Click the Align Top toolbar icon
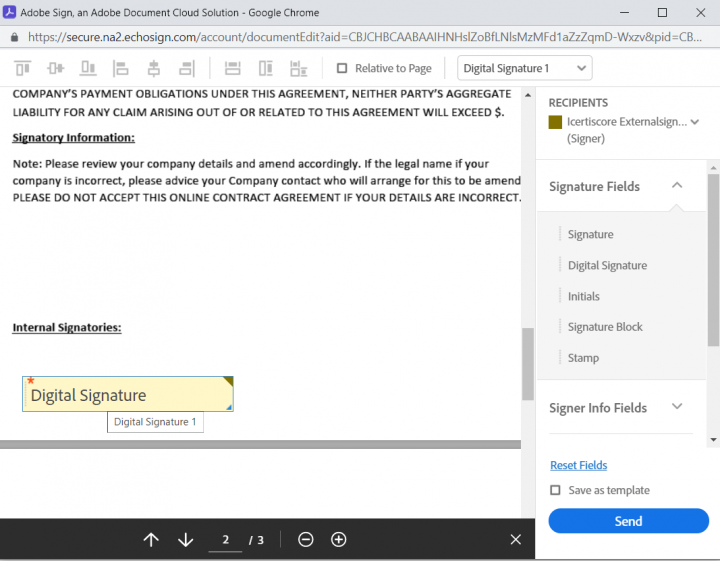 [x=22, y=68]
